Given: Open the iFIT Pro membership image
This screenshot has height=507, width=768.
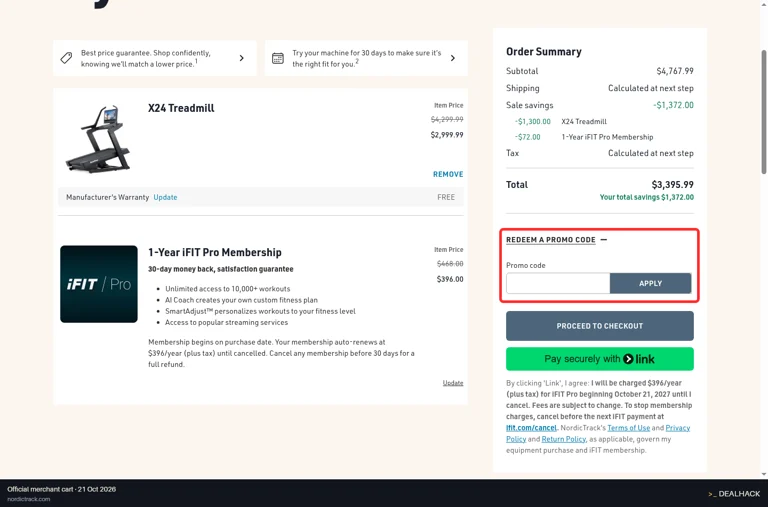Looking at the screenshot, I should point(99,284).
